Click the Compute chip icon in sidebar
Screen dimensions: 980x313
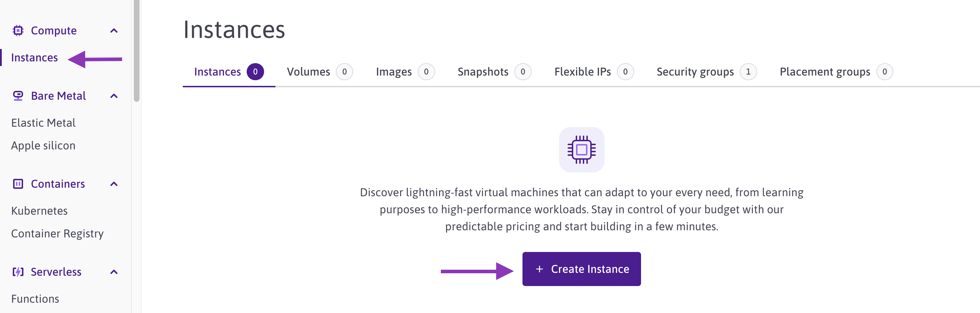tap(18, 31)
